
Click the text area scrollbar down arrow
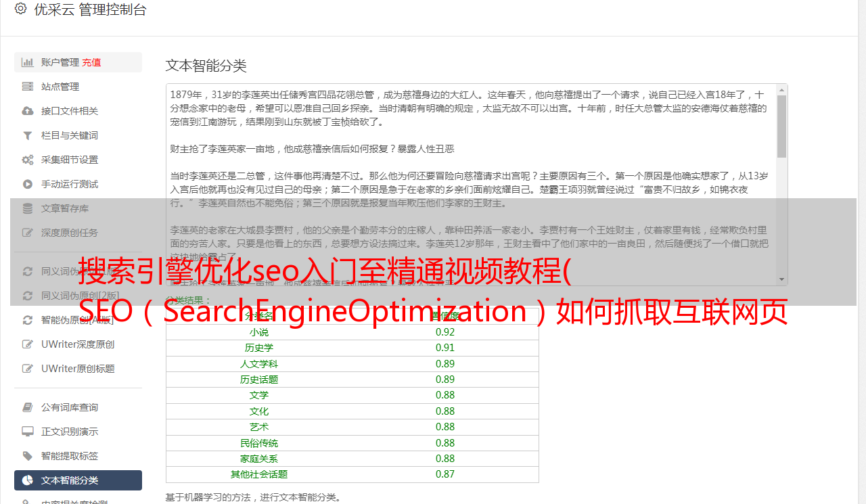pos(781,279)
